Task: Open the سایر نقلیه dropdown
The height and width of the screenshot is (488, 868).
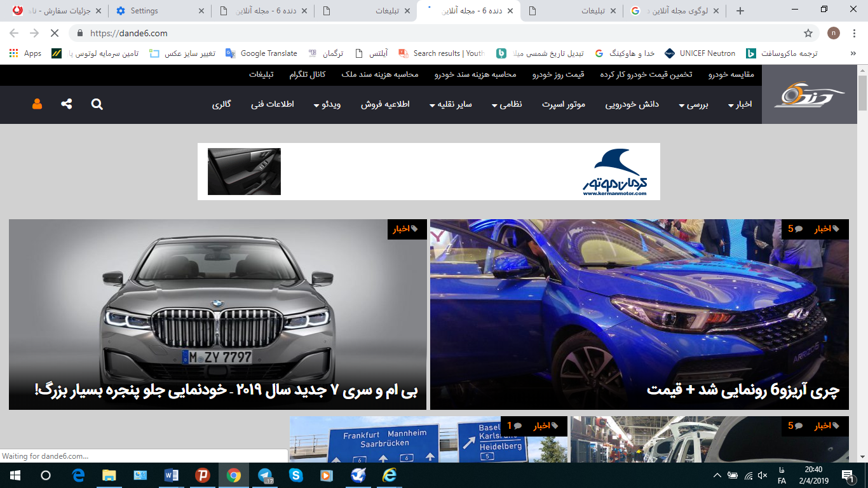Action: click(452, 105)
